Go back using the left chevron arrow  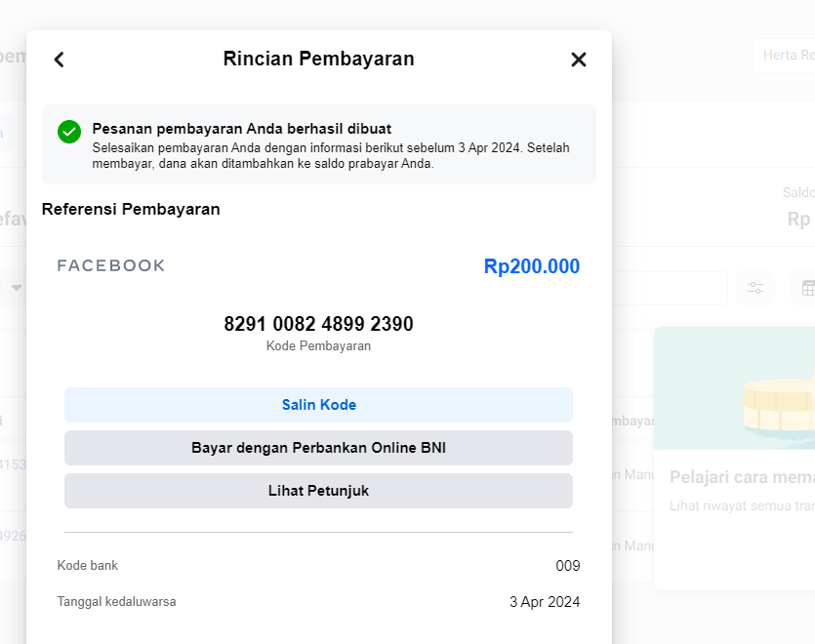click(x=60, y=60)
